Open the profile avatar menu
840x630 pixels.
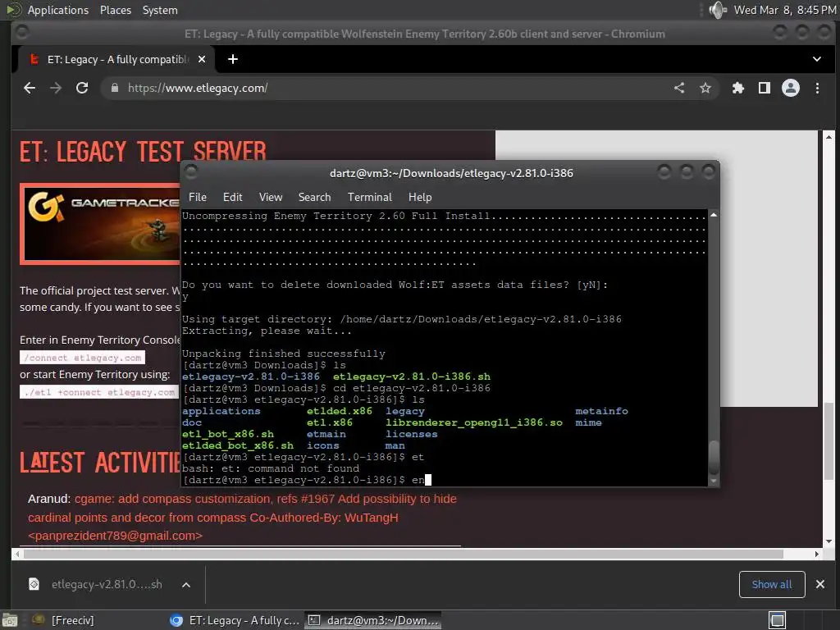pos(791,88)
